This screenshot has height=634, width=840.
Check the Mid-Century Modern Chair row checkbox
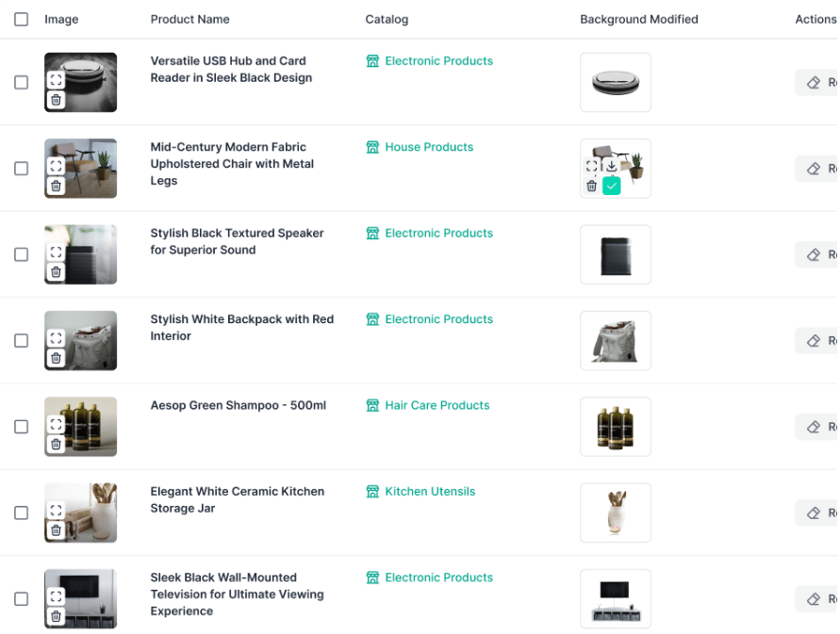(x=22, y=169)
